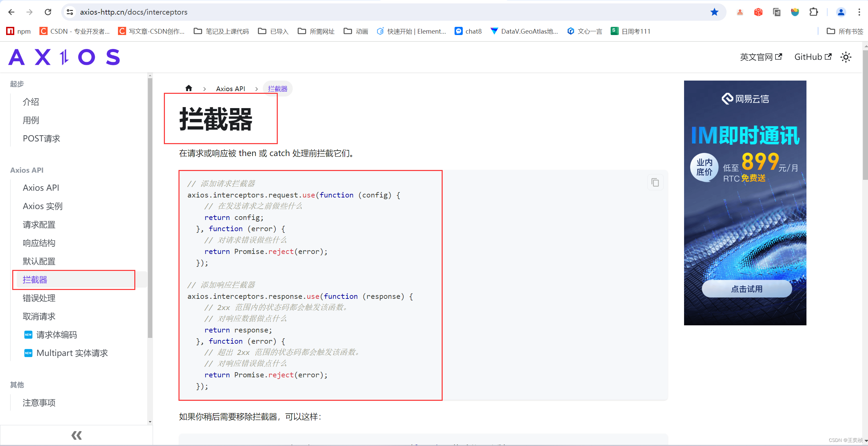Open the Chrome three-dot menu
Viewport: 868px width, 446px height.
(x=860, y=12)
